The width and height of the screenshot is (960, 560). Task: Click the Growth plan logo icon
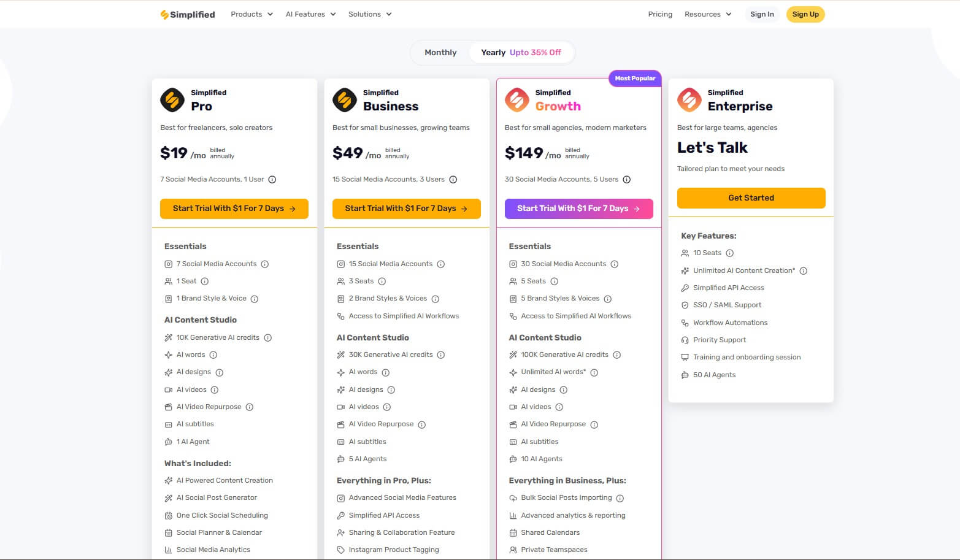point(517,100)
